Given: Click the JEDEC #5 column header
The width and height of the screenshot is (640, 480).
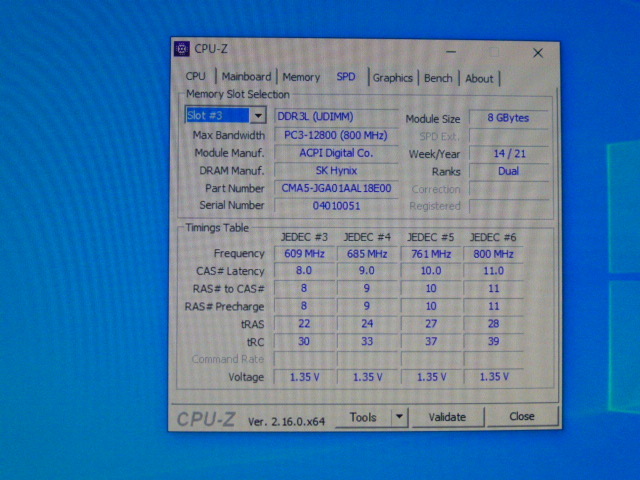Looking at the screenshot, I should (431, 238).
